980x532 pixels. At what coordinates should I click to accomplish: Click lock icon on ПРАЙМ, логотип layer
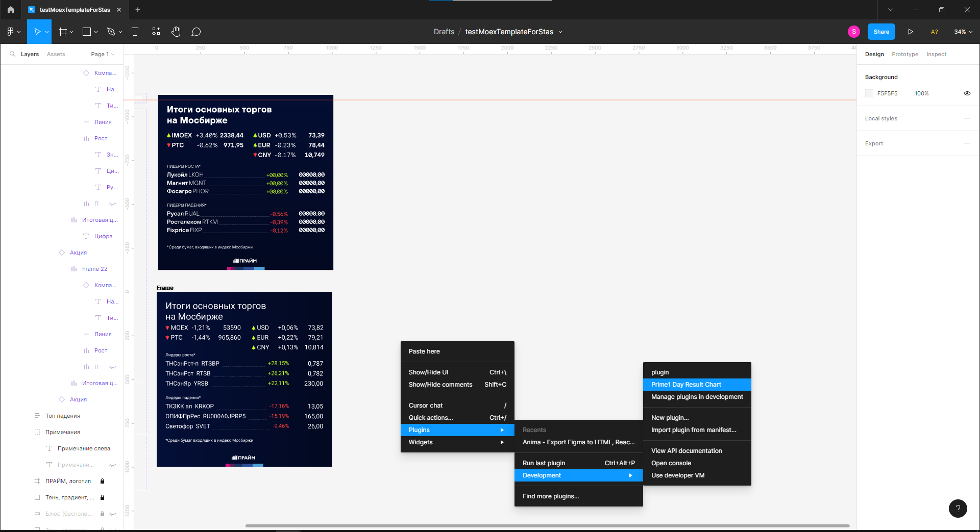coord(102,481)
